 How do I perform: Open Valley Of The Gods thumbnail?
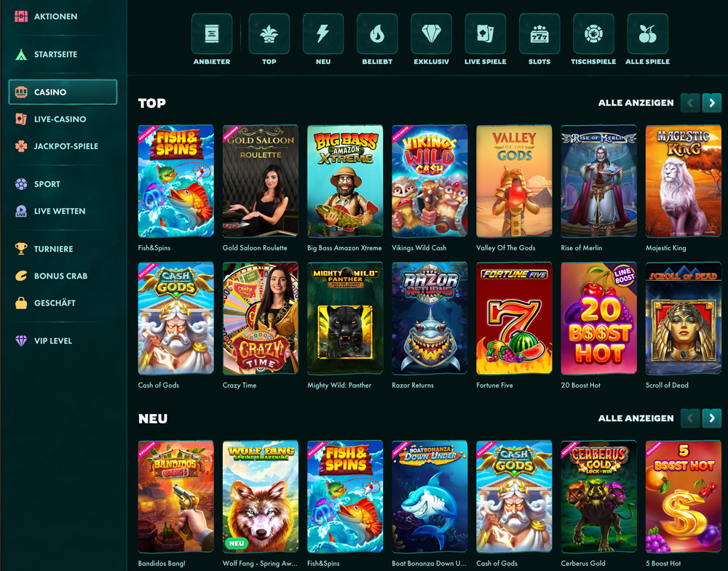click(514, 181)
